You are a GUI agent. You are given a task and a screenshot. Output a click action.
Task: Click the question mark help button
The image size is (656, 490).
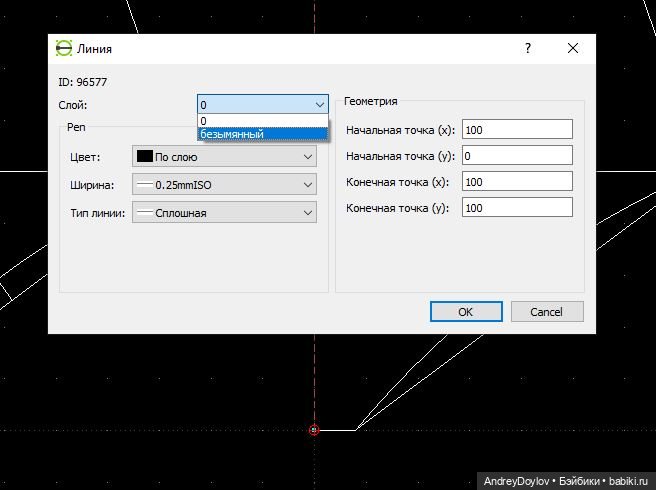point(527,48)
